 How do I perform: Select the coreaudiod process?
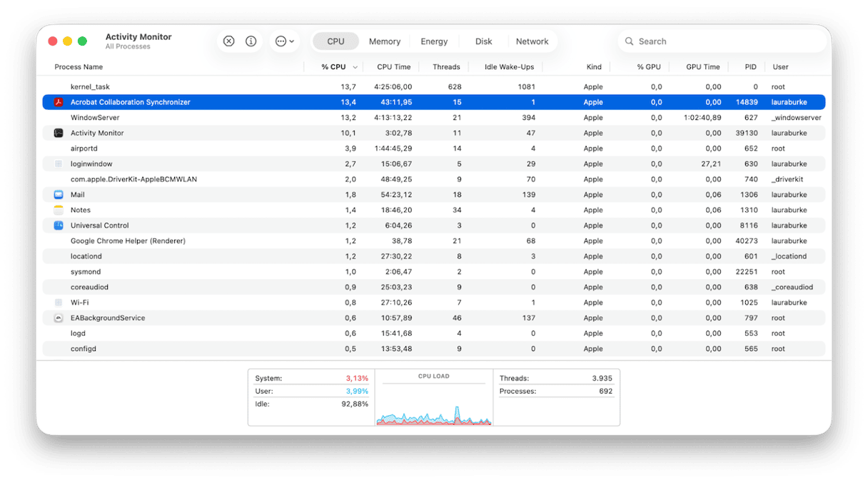[x=434, y=287]
